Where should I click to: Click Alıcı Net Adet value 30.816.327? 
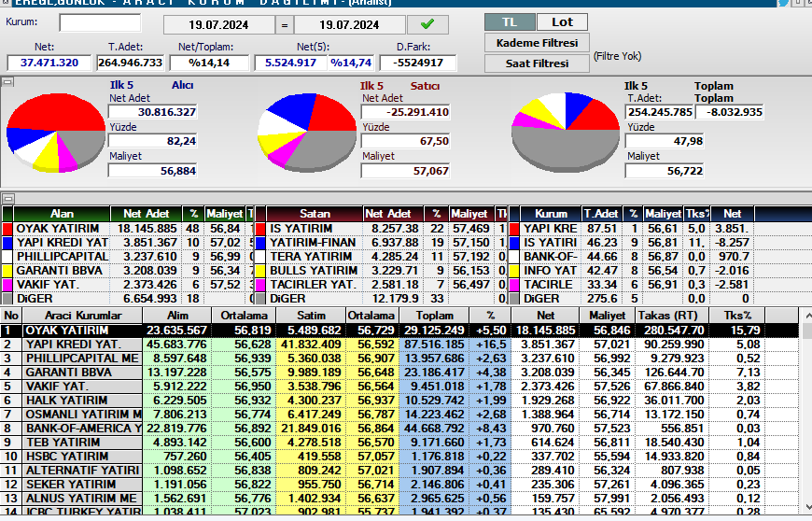click(x=153, y=112)
